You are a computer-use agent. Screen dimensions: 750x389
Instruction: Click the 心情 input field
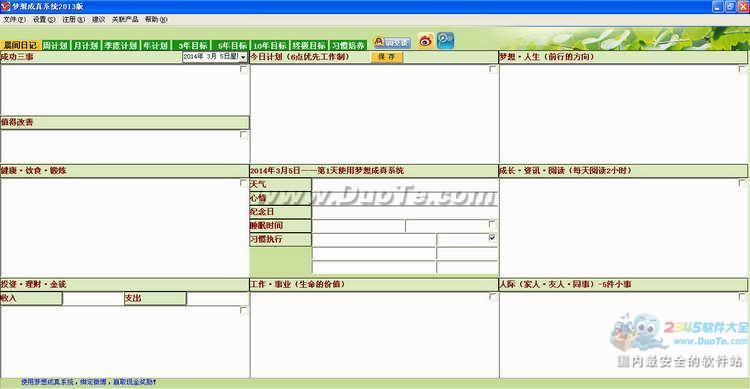point(405,198)
